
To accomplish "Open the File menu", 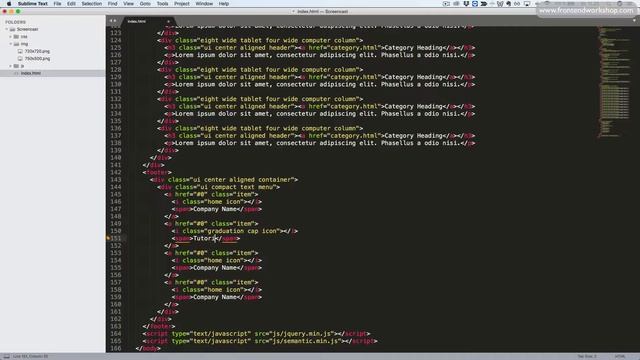I will point(57,4).
